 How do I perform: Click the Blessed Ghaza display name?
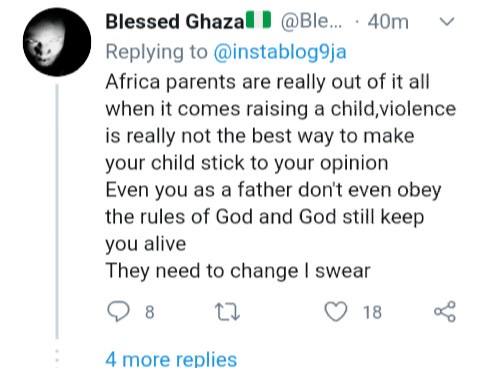175,22
